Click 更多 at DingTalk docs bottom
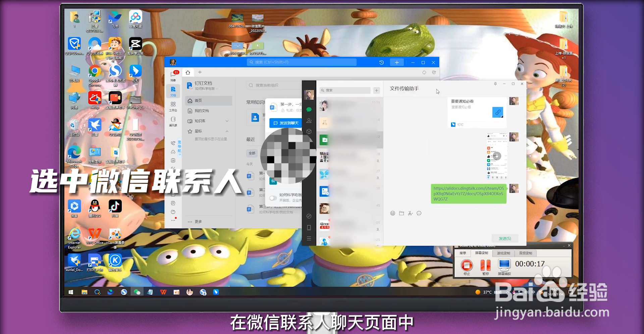Image resolution: width=644 pixels, height=334 pixels. (195, 222)
